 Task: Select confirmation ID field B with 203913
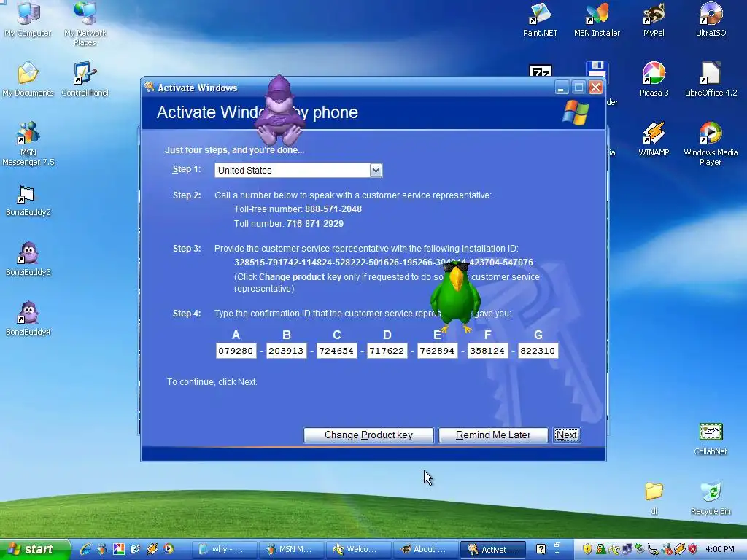click(x=286, y=351)
